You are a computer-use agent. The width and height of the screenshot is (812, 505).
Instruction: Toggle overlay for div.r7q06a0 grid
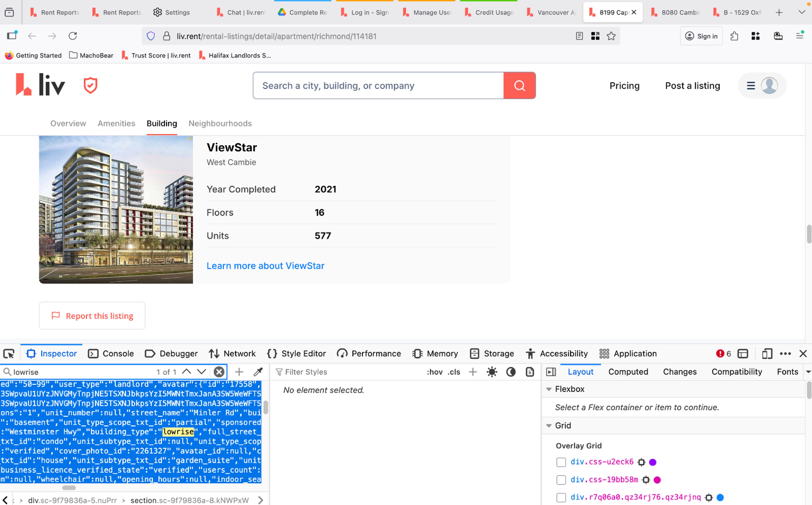tap(561, 497)
